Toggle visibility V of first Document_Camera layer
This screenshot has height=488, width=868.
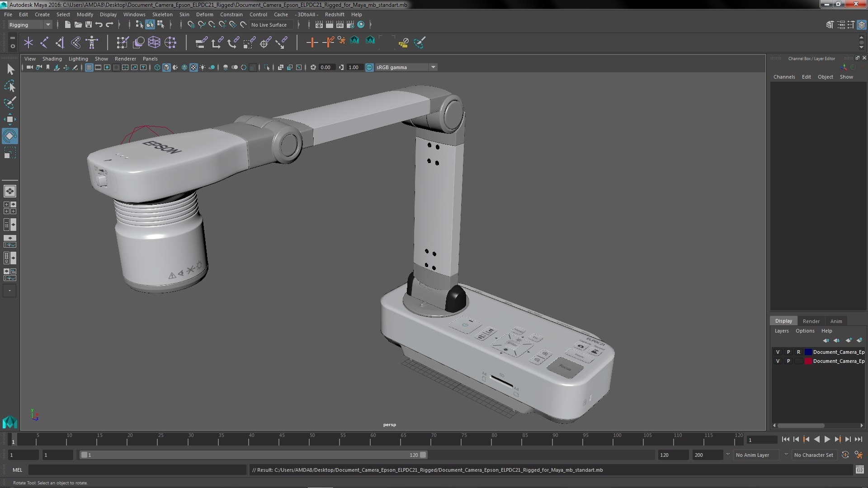pos(778,352)
